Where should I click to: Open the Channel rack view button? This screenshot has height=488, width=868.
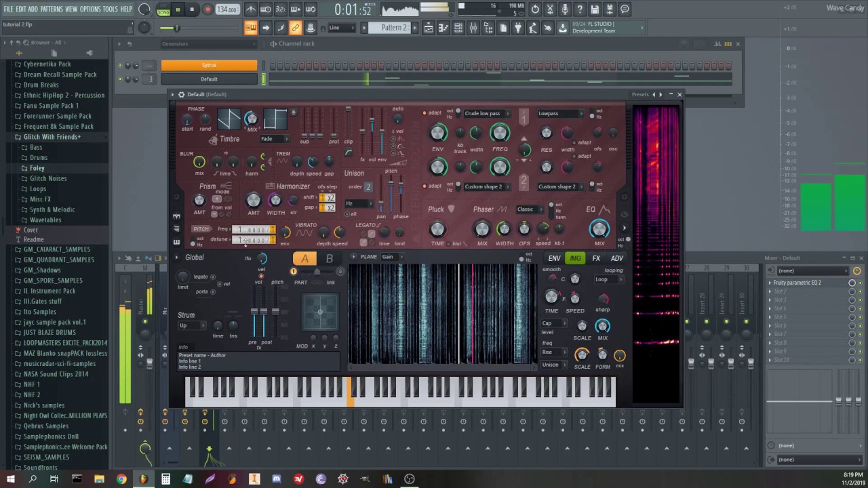458,28
